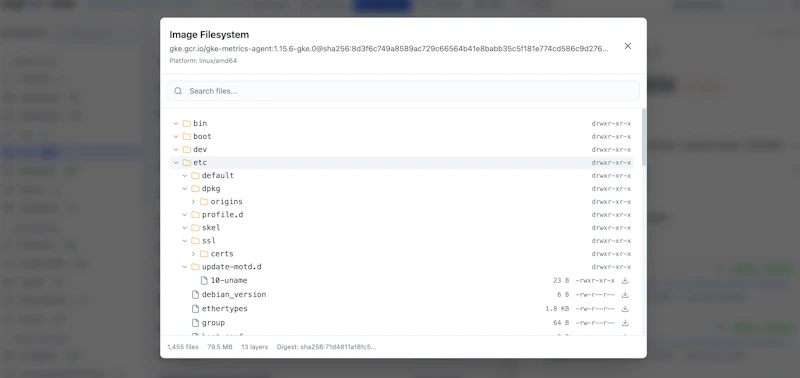
Task: Click the 1,455 files count
Action: [x=183, y=347]
